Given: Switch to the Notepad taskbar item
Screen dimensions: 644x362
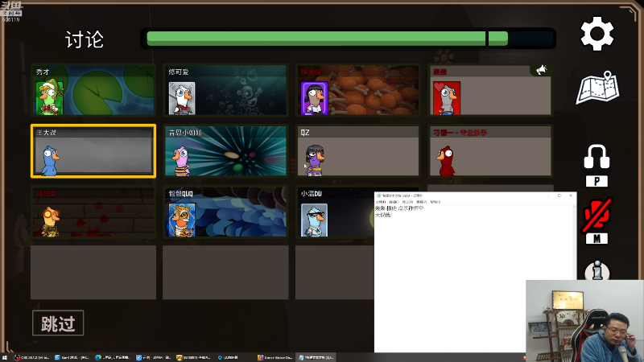Looking at the screenshot, I should pos(316,357).
